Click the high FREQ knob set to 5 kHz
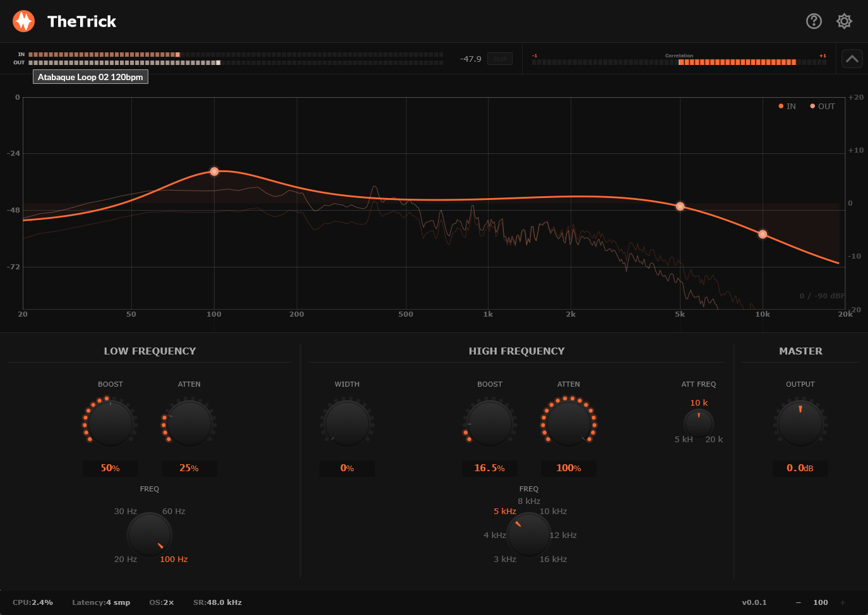Image resolution: width=868 pixels, height=615 pixels. [528, 534]
